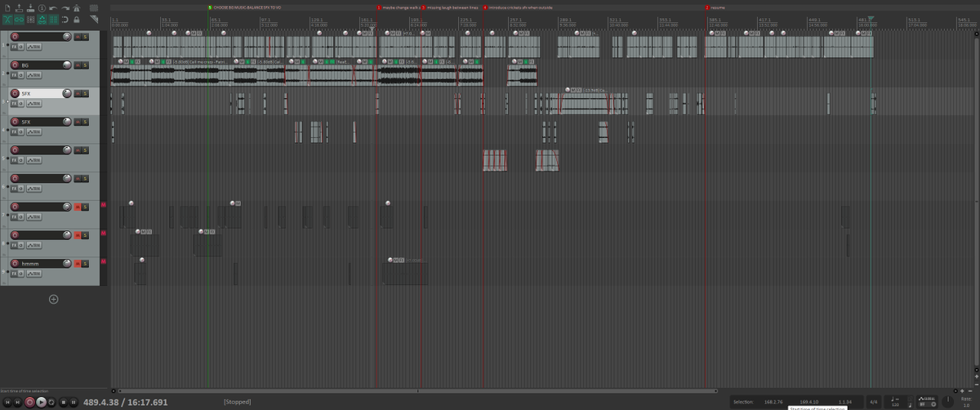Click the 4/4 time signature field
Image resolution: width=980 pixels, height=410 pixels.
[874, 402]
